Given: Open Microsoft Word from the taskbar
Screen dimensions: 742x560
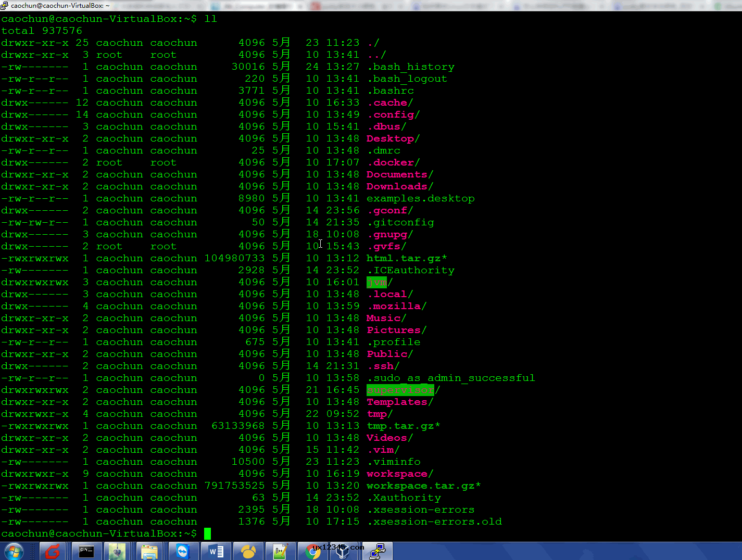Looking at the screenshot, I should pos(216,551).
